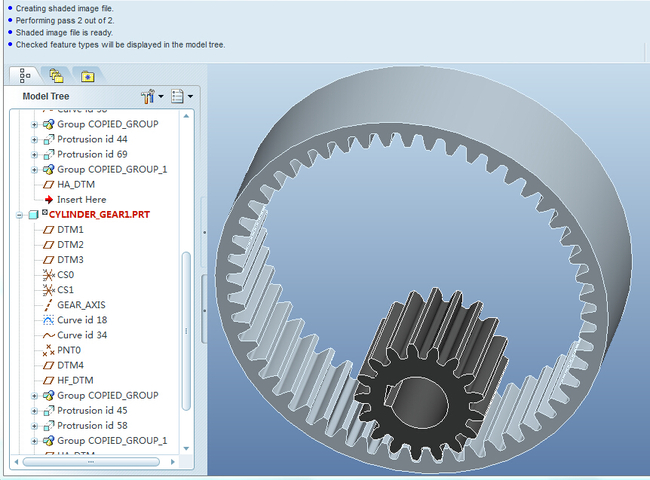Select Curve id 34 in model tree

tap(82, 335)
